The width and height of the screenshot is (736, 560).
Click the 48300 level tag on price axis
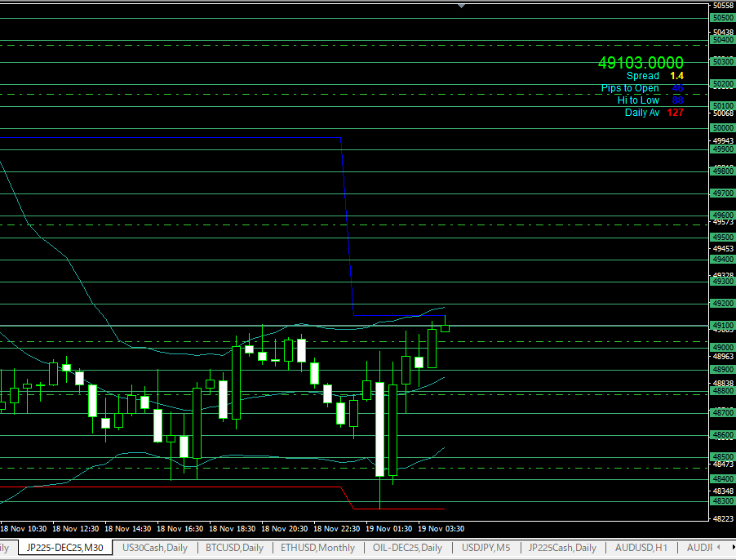click(x=721, y=501)
